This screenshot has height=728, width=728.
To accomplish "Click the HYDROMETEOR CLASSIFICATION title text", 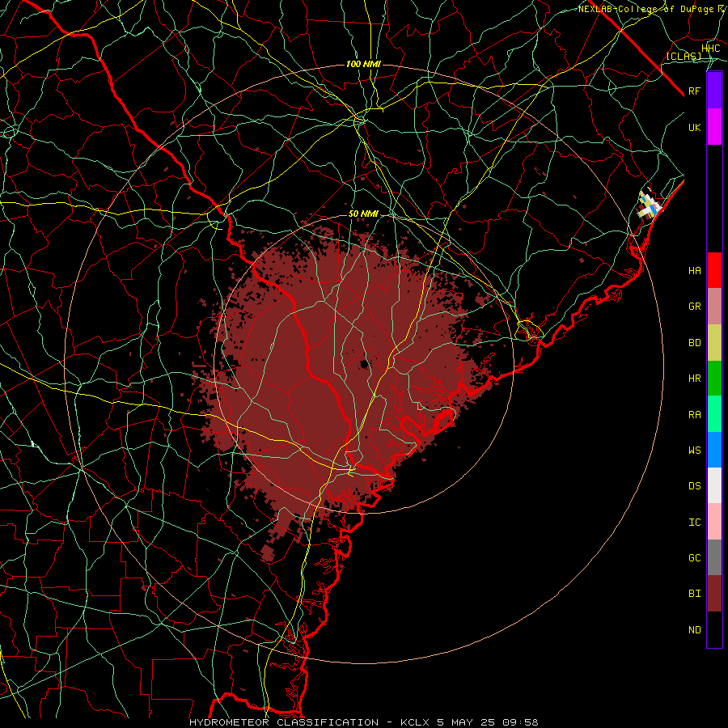I will [x=284, y=722].
